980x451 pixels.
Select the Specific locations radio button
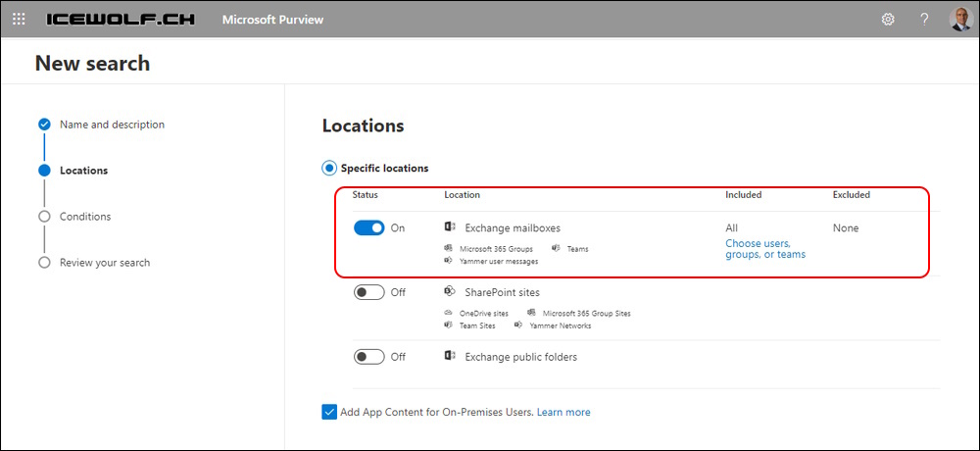(328, 169)
